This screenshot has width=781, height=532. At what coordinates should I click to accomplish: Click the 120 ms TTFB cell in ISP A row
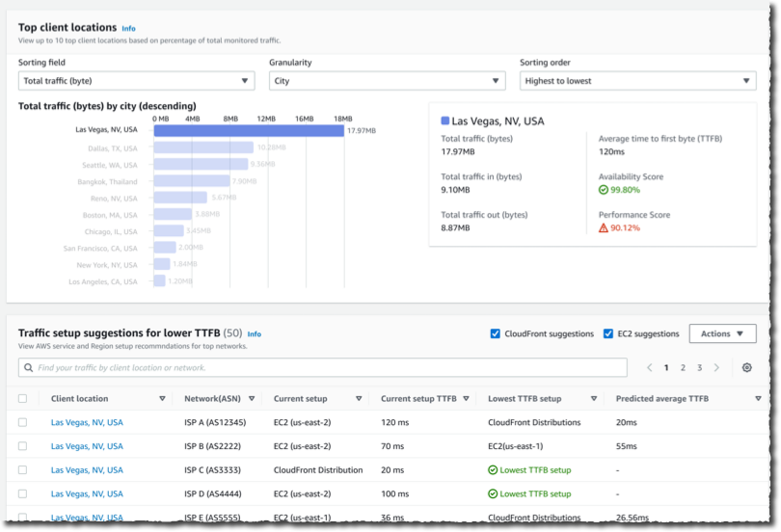tap(395, 422)
